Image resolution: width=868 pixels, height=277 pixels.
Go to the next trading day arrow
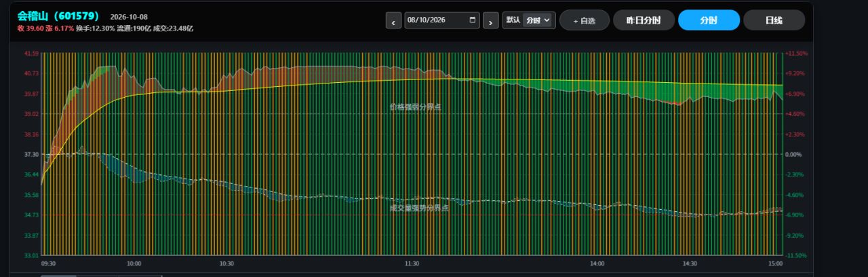491,20
